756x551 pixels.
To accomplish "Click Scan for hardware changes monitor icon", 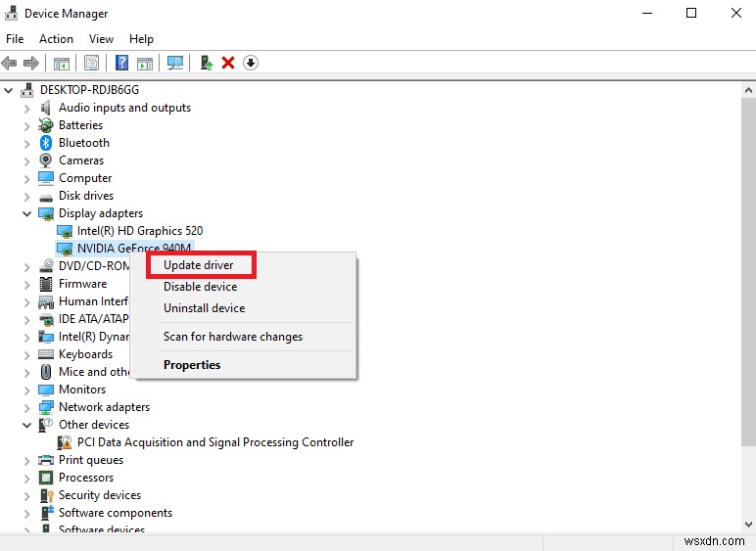I will point(175,63).
